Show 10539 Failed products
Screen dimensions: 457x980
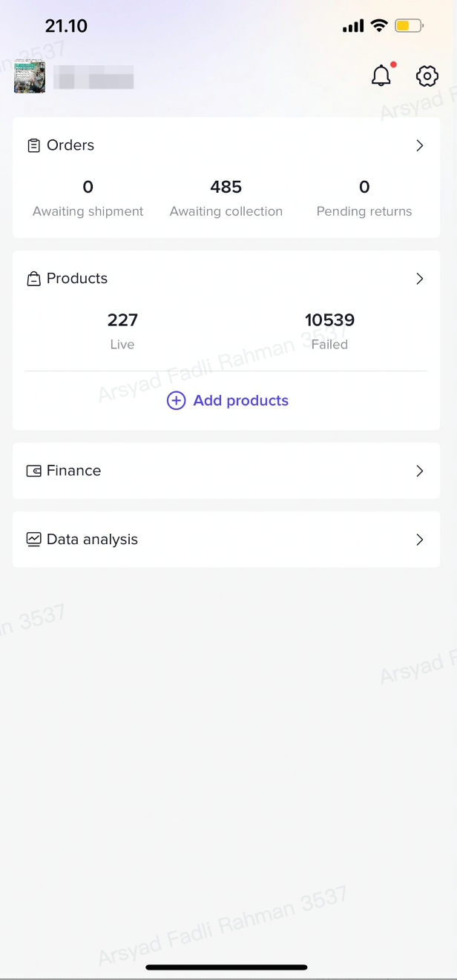[329, 331]
